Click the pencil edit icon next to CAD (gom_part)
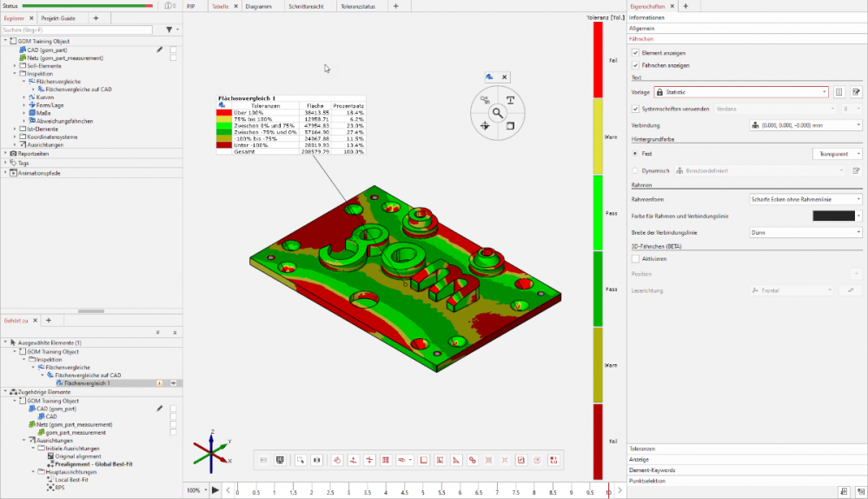The height and width of the screenshot is (499, 868). (159, 50)
